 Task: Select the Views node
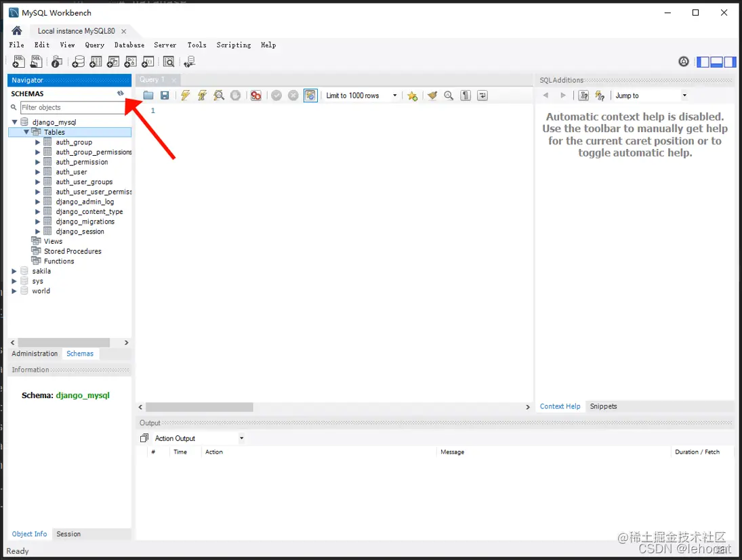pos(53,241)
